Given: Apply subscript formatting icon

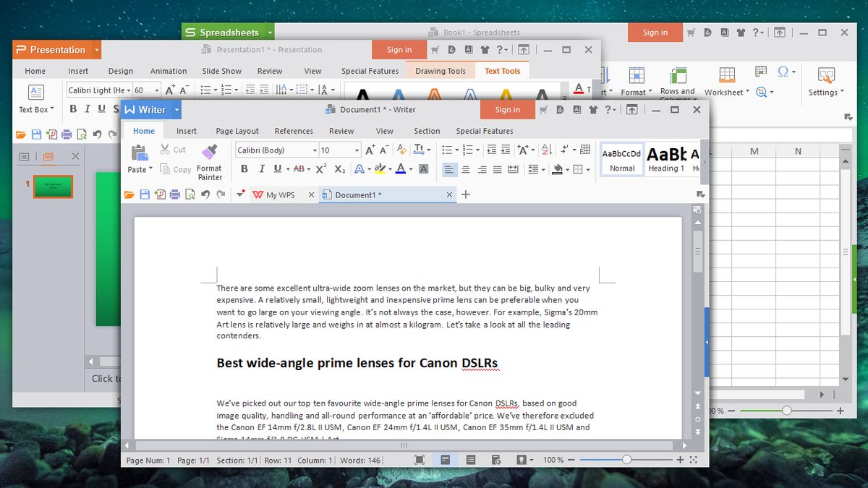Looking at the screenshot, I should pos(339,168).
